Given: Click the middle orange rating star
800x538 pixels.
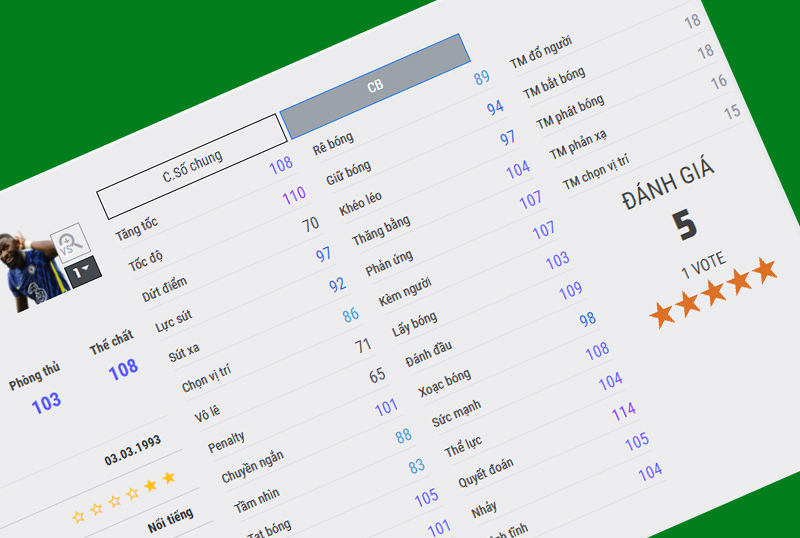Looking at the screenshot, I should tap(714, 293).
